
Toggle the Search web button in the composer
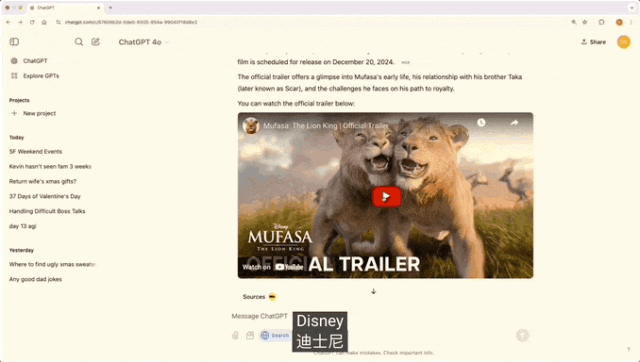(x=275, y=335)
